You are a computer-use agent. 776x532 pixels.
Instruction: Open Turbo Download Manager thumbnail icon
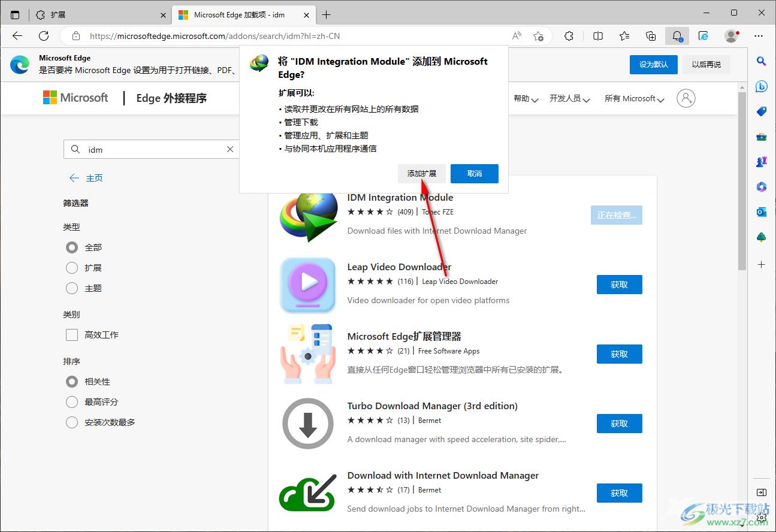(308, 424)
